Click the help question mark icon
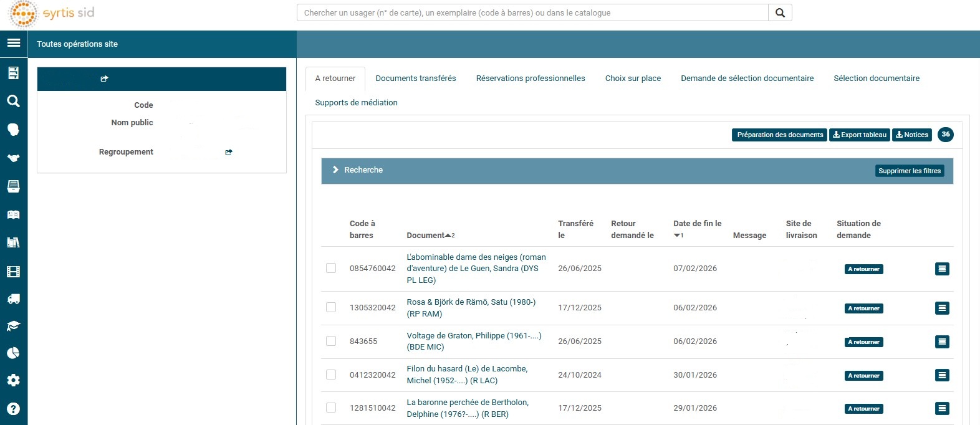The width and height of the screenshot is (980, 425). [x=13, y=409]
